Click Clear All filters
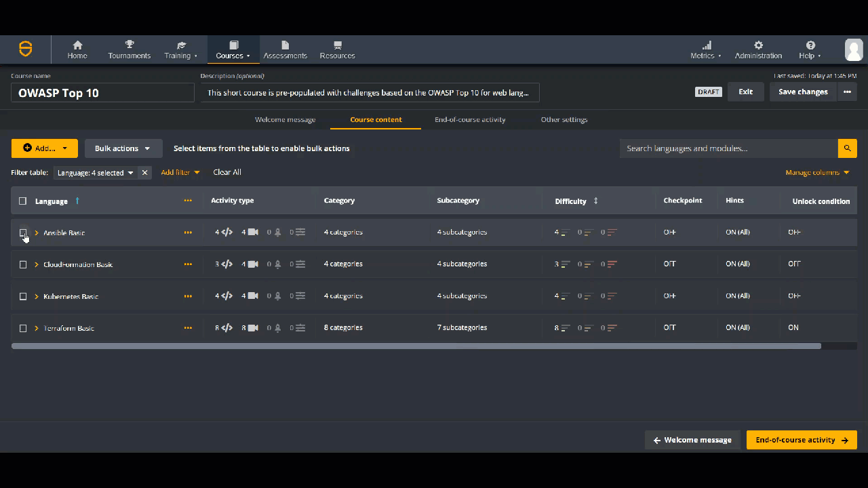 tap(227, 172)
